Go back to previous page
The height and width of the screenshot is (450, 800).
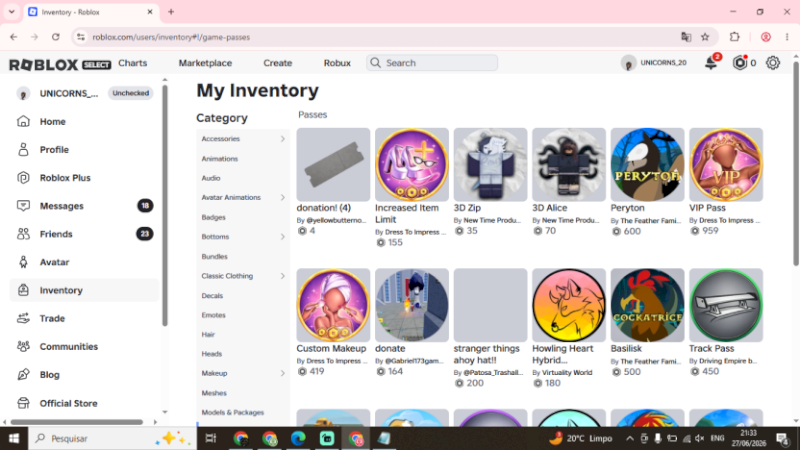pos(14,37)
